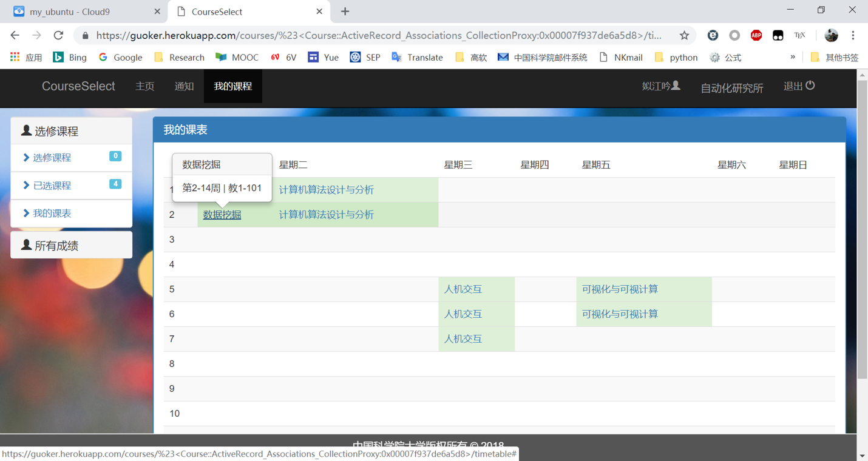Click the site lock icon
This screenshot has height=461, width=868.
85,35
